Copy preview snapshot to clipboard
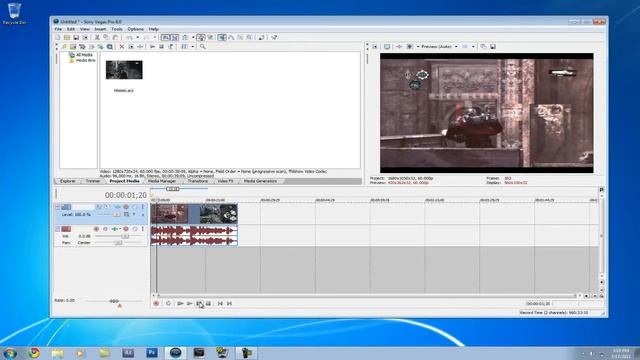640x360 pixels. [x=483, y=47]
